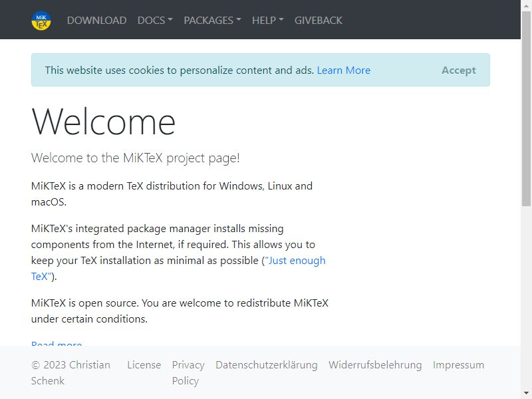
Task: Expand the PACKAGES dropdown menu
Action: click(x=212, y=21)
